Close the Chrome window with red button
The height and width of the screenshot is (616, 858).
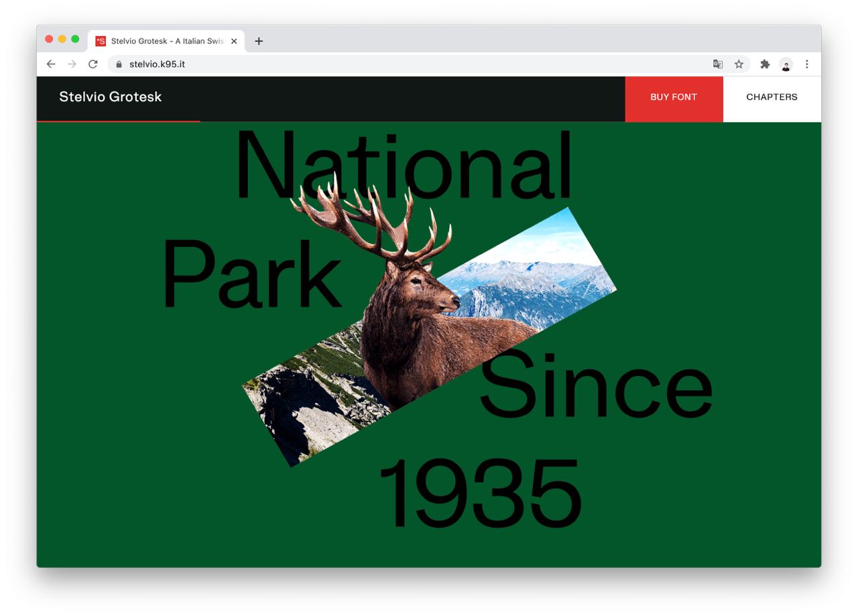coord(49,39)
